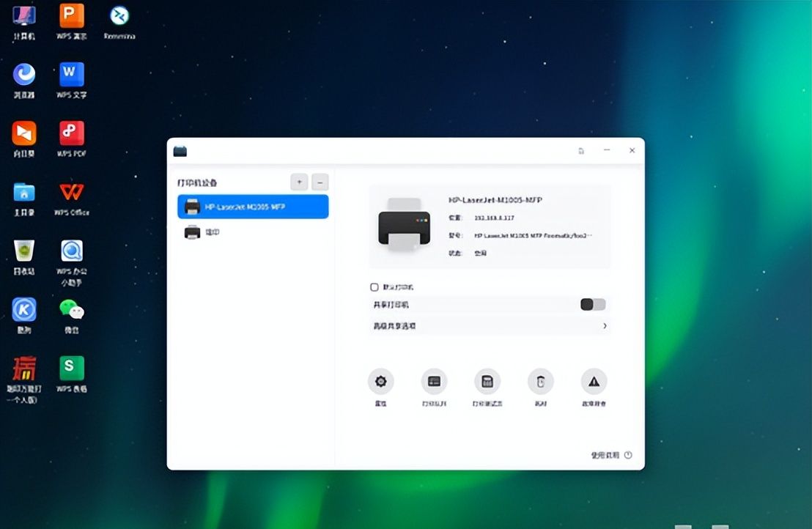Open the settings icon in the title bar
This screenshot has width=812, height=529.
581,150
